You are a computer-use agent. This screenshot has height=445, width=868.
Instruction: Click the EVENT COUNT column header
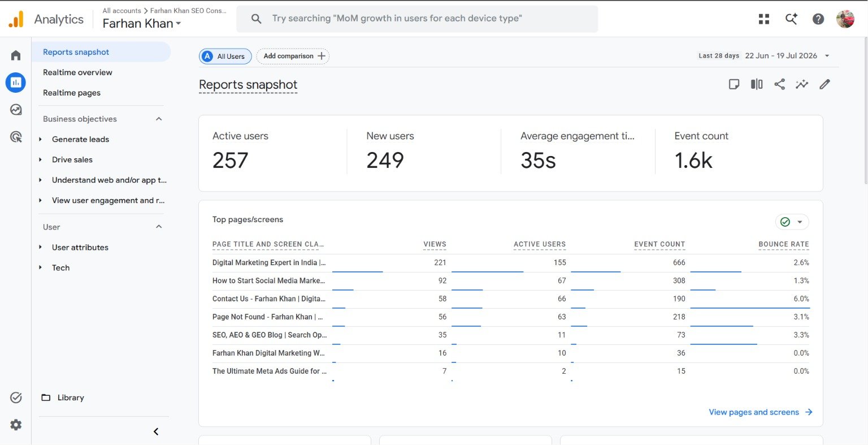[659, 244]
